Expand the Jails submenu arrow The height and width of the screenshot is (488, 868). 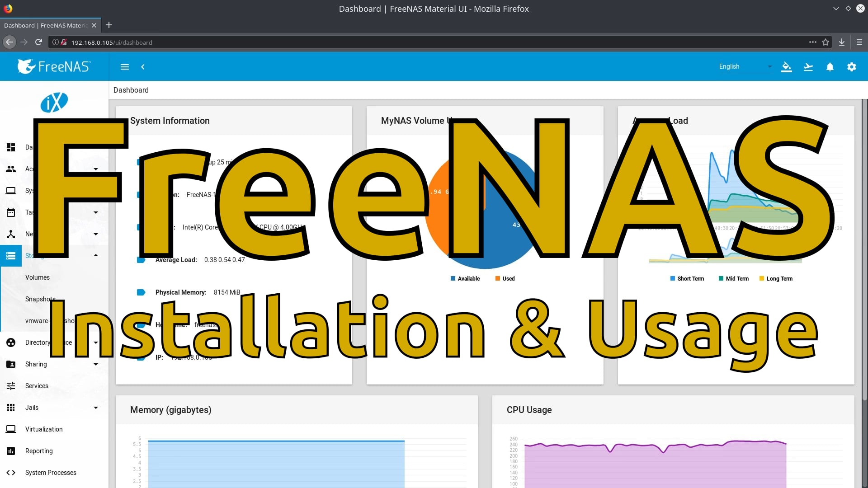tap(95, 408)
